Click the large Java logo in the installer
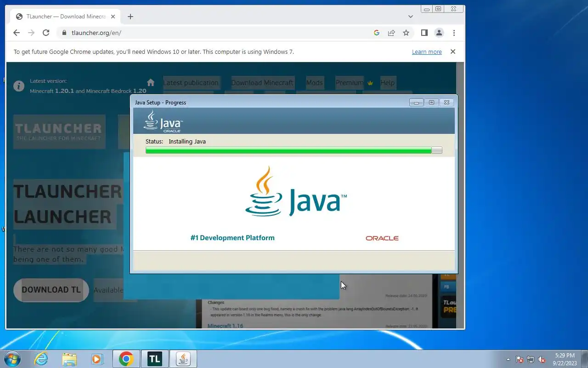 pos(296,191)
